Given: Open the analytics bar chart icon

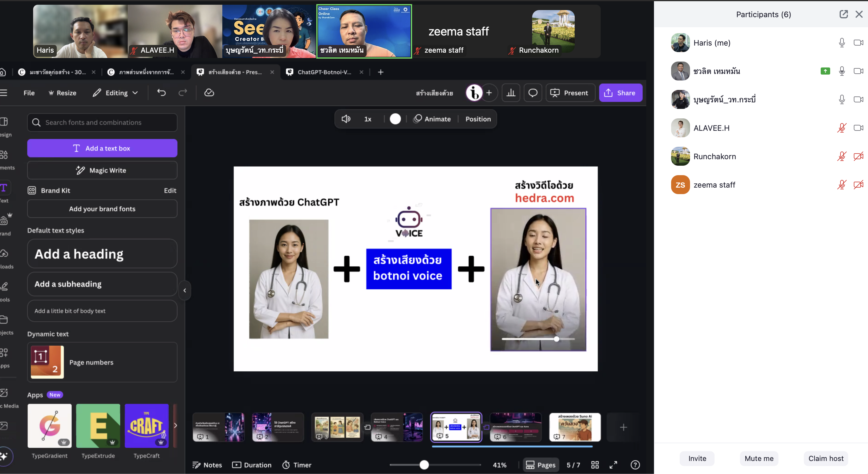Looking at the screenshot, I should click(511, 93).
